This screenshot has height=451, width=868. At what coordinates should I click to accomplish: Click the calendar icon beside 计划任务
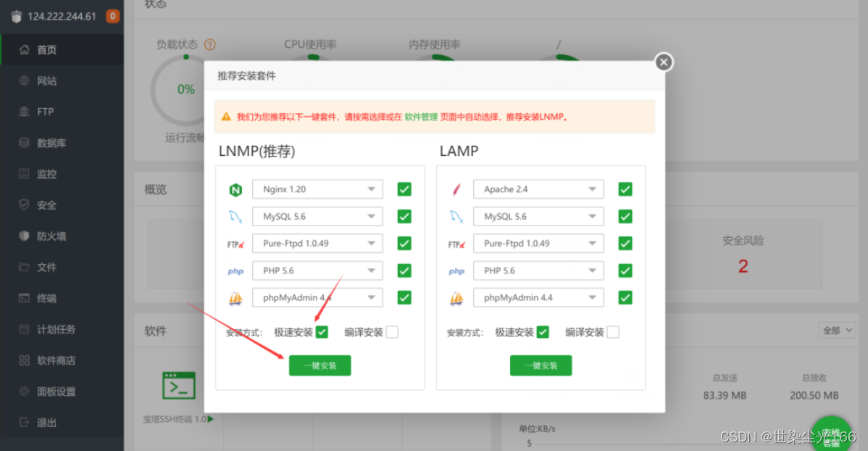point(24,329)
